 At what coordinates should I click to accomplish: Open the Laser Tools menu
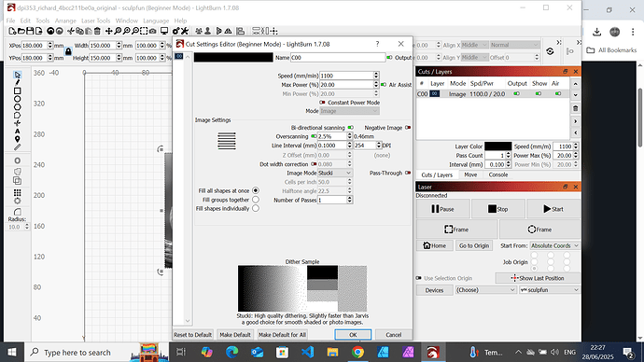(x=96, y=21)
